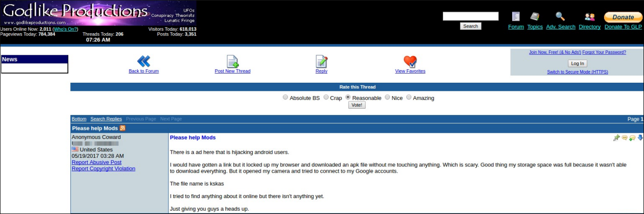Click Switch to Secure Mode (HTTPS) link

[578, 72]
